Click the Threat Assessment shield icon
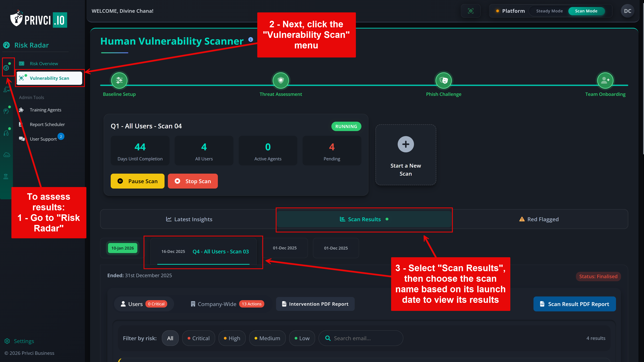Screen dimensions: 644x362 pyautogui.click(x=281, y=80)
